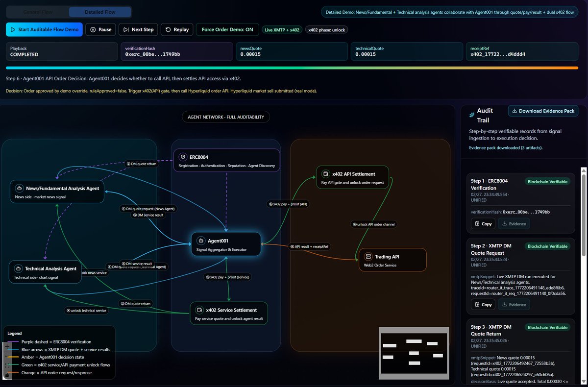
Task: Download the Evidence Pack
Action: (x=543, y=111)
